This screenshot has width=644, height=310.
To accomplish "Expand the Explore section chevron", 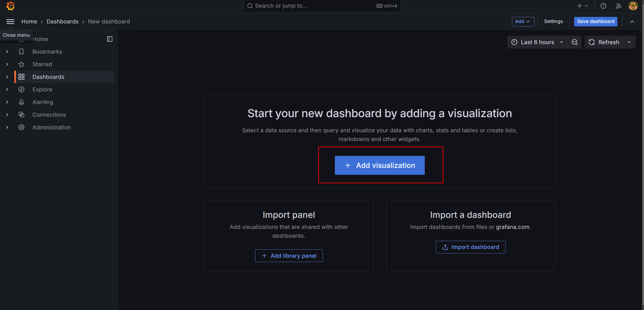I will 7,89.
